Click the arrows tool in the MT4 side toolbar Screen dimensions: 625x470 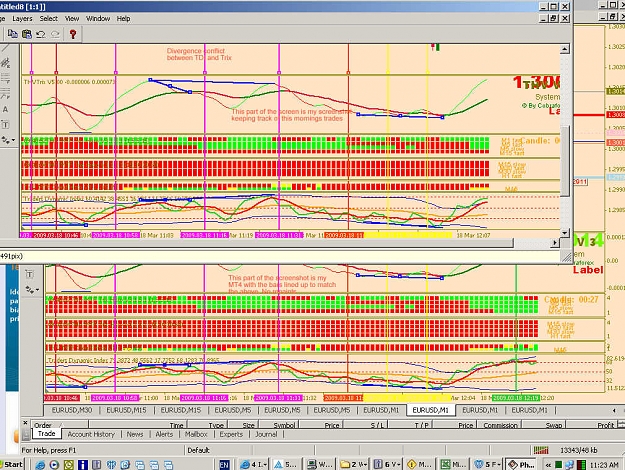point(29,290)
